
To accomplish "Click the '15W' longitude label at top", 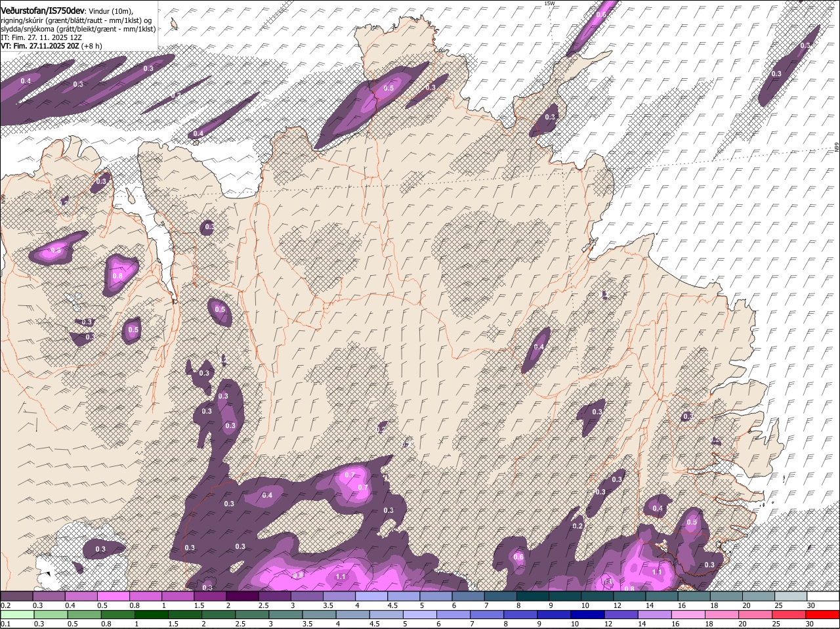I will tap(549, 3).
